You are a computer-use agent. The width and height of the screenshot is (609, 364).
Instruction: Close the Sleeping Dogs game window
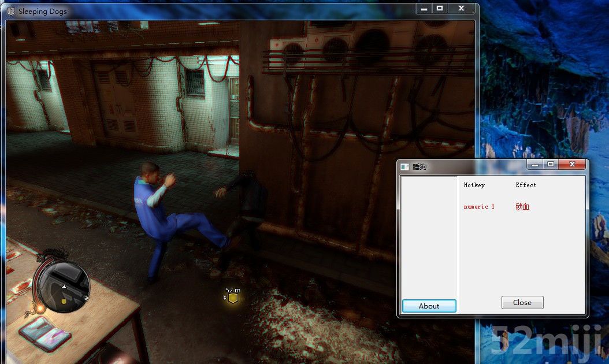click(461, 9)
